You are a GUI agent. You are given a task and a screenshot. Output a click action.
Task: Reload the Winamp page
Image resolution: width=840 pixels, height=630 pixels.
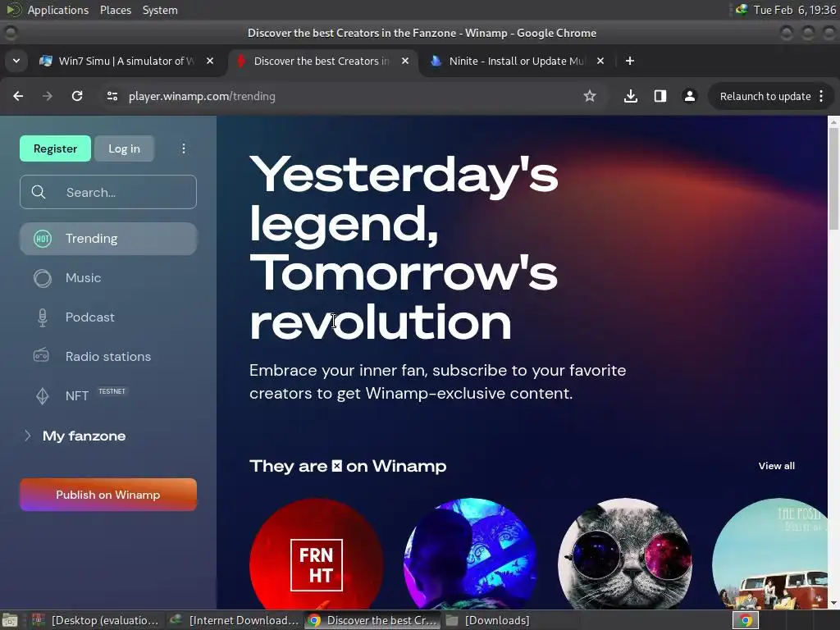[77, 97]
